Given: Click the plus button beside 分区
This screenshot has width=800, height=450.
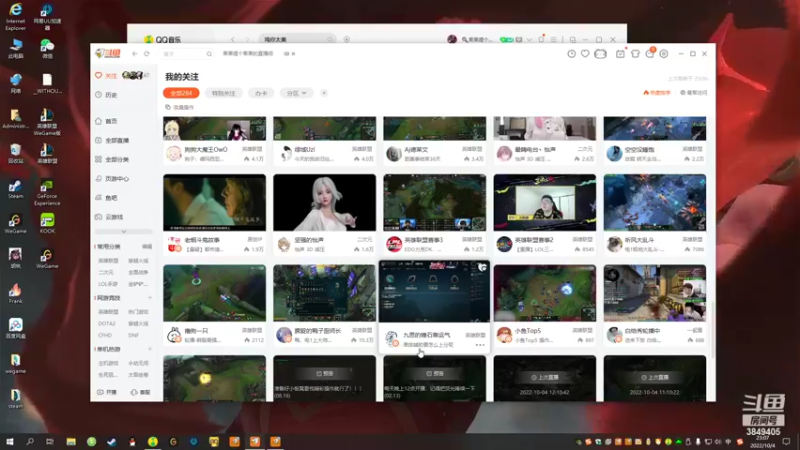Looking at the screenshot, I should (x=324, y=93).
